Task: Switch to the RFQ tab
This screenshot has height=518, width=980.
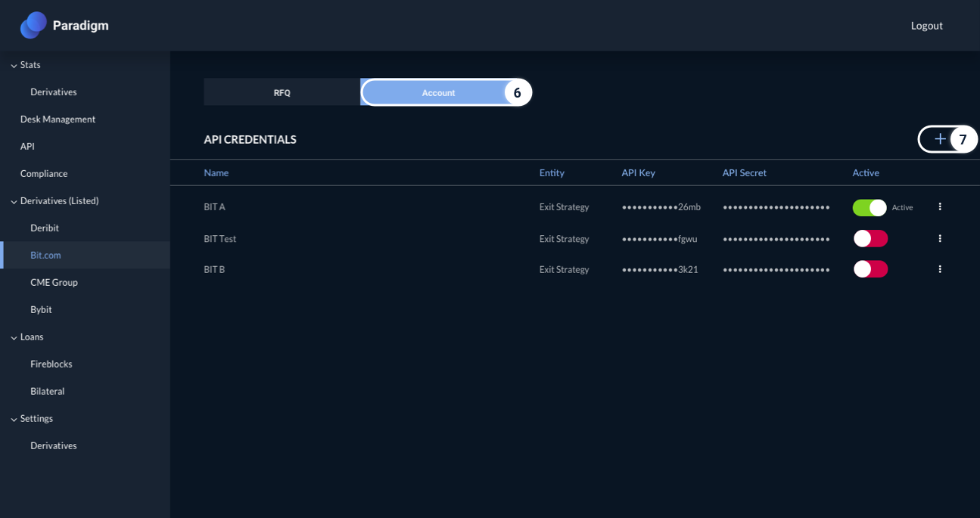Action: [282, 92]
